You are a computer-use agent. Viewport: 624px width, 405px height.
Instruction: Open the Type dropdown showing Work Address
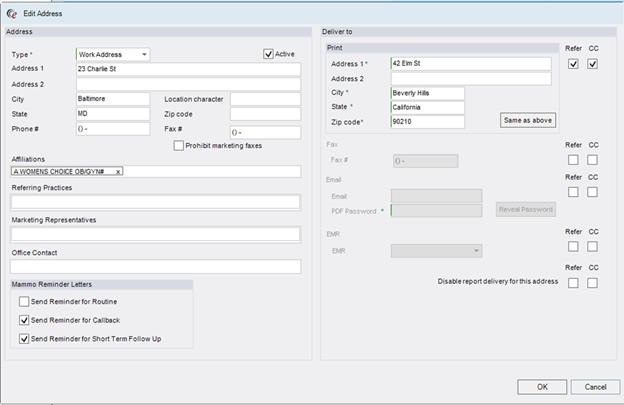coord(113,55)
